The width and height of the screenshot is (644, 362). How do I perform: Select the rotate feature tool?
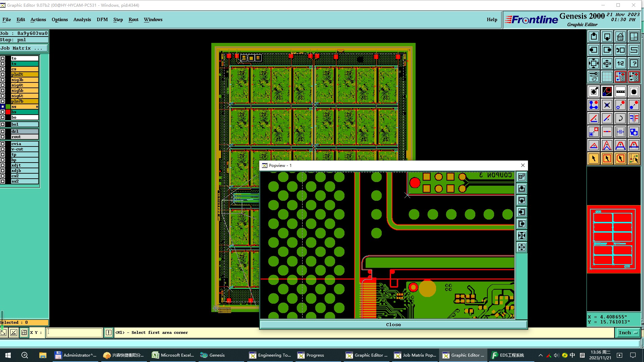tap(621, 118)
